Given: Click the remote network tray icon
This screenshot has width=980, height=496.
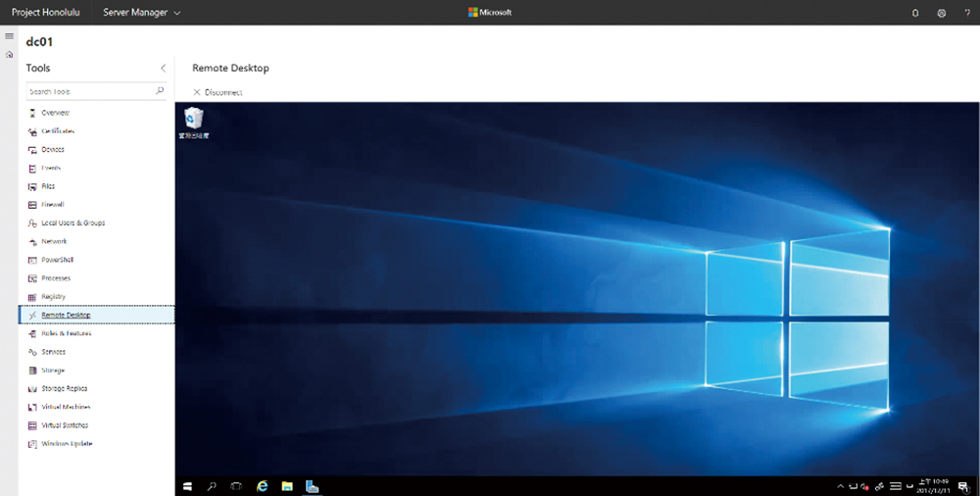Looking at the screenshot, I should [853, 486].
